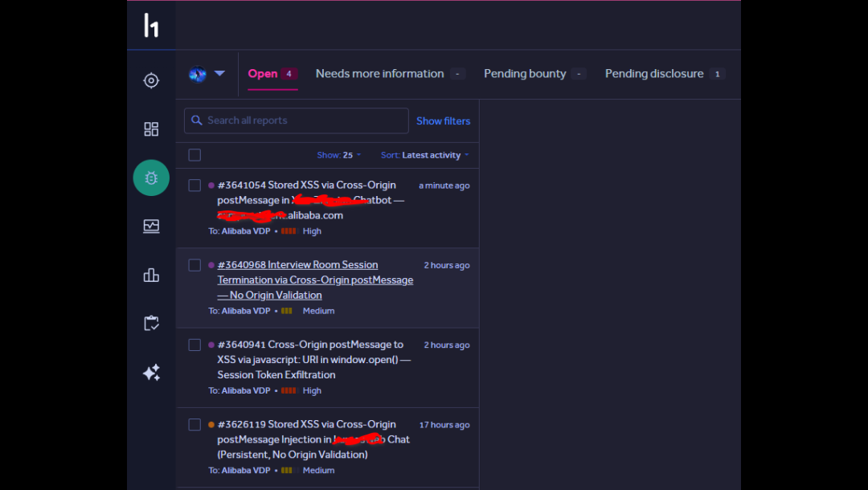Click 'To: Alibaba VDP' under report #3641054
868x490 pixels.
[240, 231]
